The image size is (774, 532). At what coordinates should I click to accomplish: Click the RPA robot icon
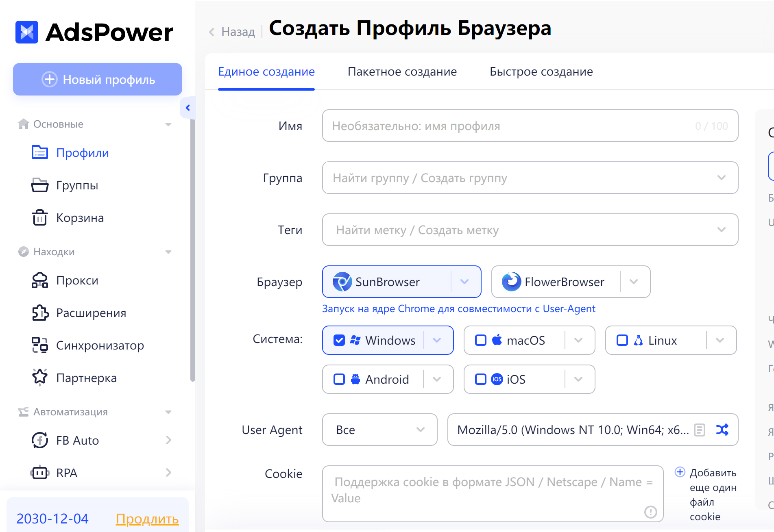40,473
